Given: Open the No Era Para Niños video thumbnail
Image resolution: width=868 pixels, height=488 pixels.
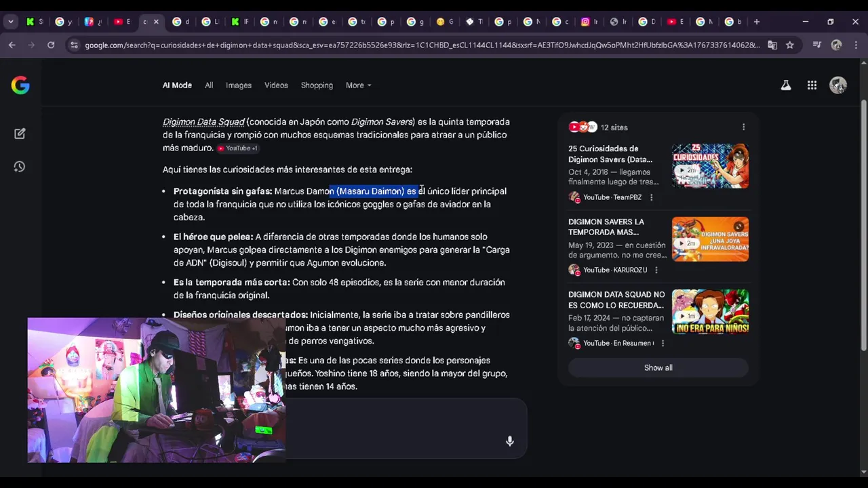Looking at the screenshot, I should tap(710, 312).
